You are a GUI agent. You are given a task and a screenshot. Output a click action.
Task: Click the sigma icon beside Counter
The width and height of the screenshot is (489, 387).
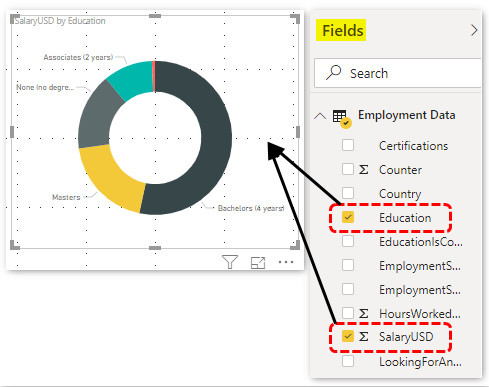pos(363,169)
